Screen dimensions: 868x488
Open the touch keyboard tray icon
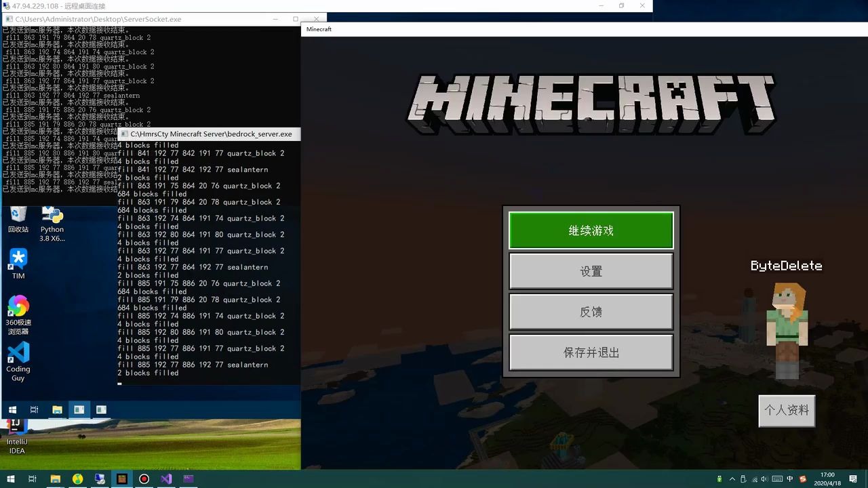pos(778,479)
